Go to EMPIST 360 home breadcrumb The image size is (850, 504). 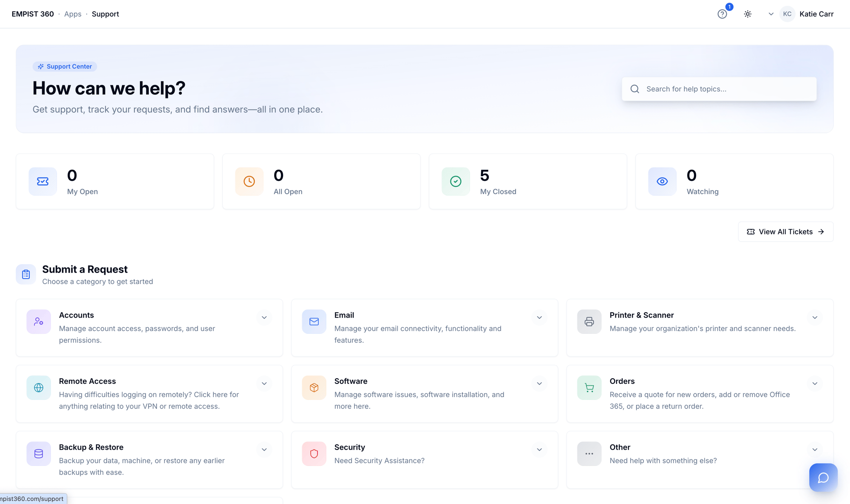point(33,14)
